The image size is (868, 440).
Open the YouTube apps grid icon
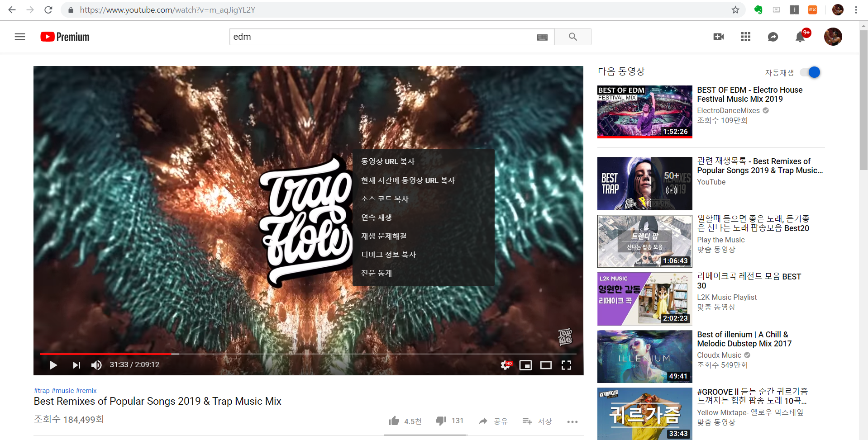746,37
